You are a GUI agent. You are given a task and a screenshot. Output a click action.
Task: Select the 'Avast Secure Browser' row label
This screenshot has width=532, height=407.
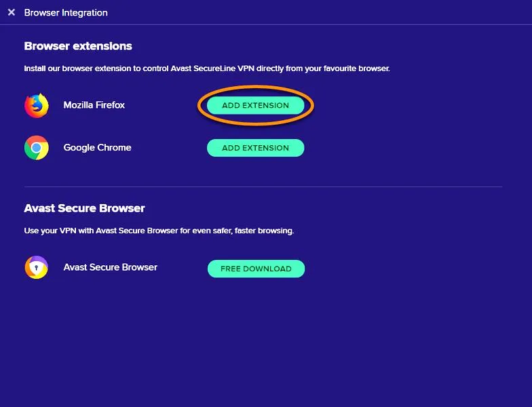click(x=110, y=267)
